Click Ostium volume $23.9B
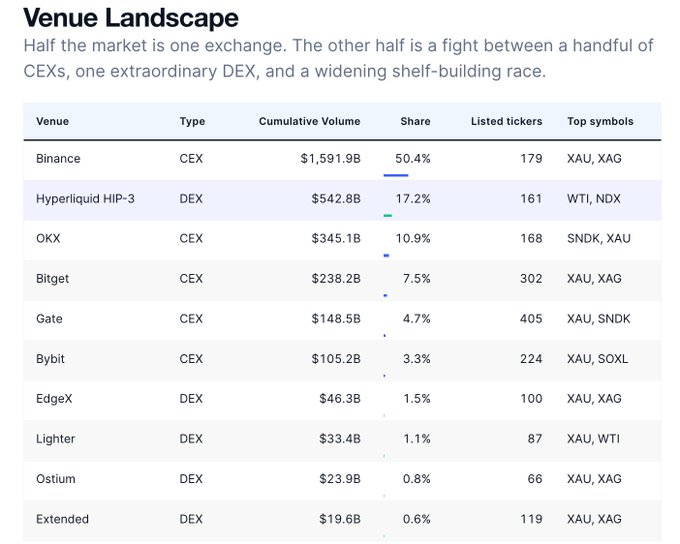 [340, 479]
